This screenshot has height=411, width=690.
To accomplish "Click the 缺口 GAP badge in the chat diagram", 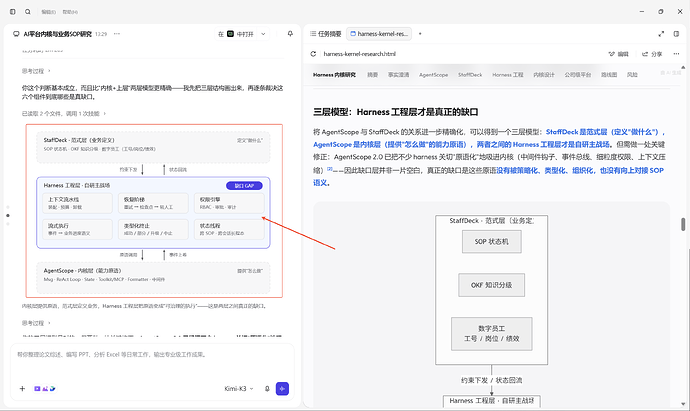I will coord(244,186).
